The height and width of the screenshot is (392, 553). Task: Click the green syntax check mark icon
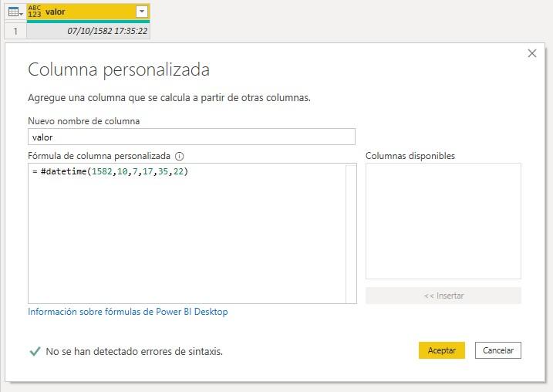[x=35, y=351]
